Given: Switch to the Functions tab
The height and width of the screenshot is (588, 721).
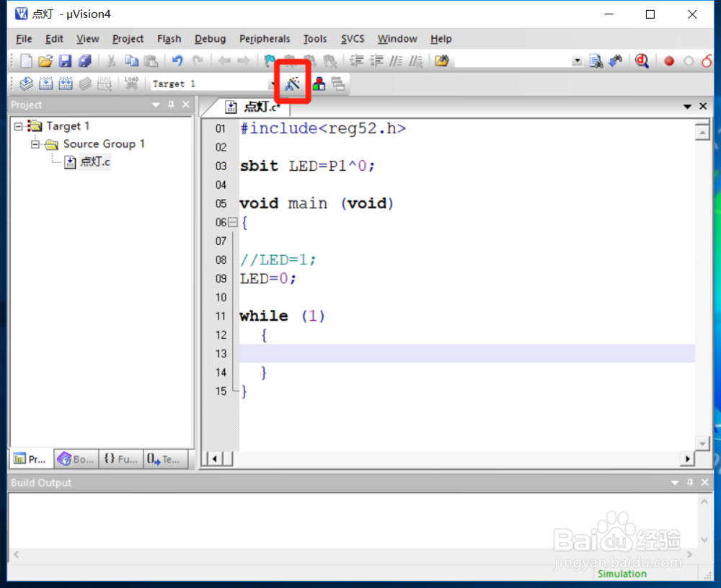Looking at the screenshot, I should tap(121, 459).
